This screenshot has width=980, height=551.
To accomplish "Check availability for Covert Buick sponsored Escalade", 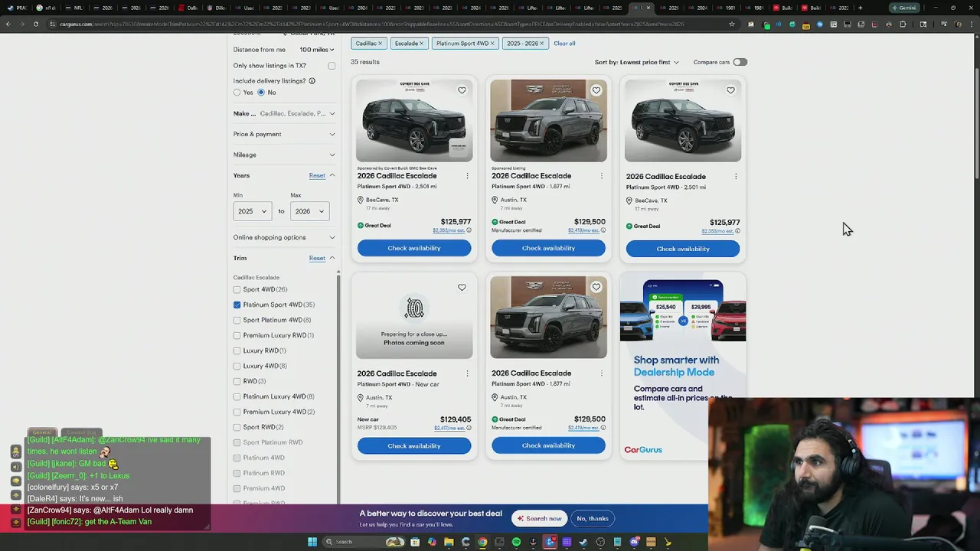I will (x=414, y=248).
